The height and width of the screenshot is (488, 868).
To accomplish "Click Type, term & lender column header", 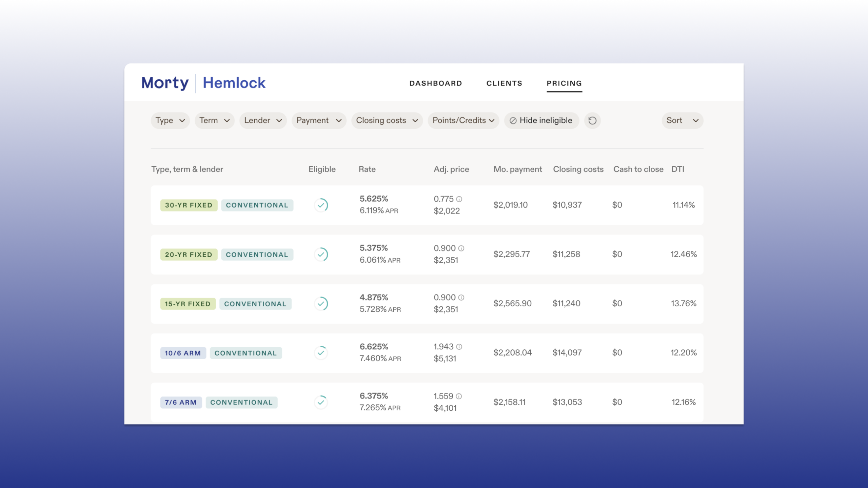I will 187,169.
